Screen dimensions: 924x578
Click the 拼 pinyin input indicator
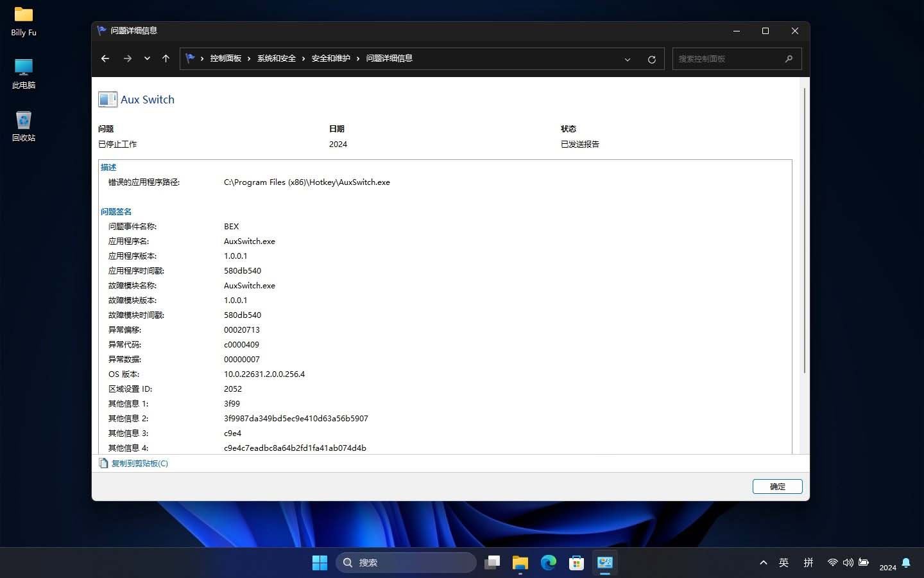809,563
